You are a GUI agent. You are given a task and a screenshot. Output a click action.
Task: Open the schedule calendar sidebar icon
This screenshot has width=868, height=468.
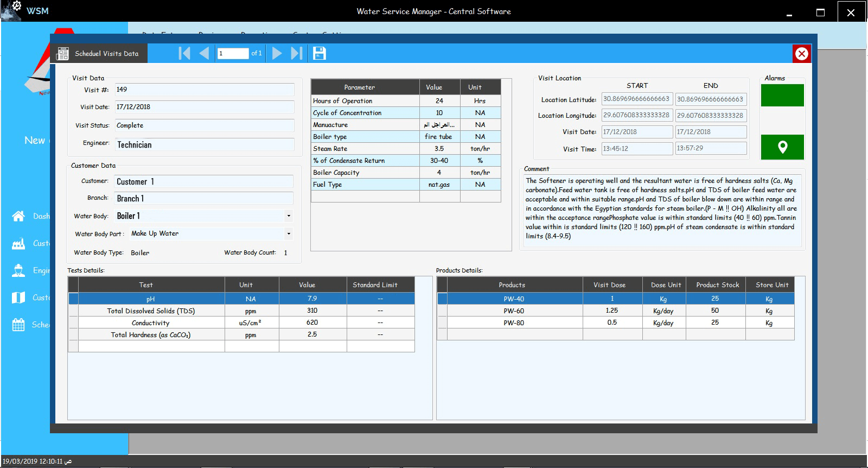click(18, 325)
